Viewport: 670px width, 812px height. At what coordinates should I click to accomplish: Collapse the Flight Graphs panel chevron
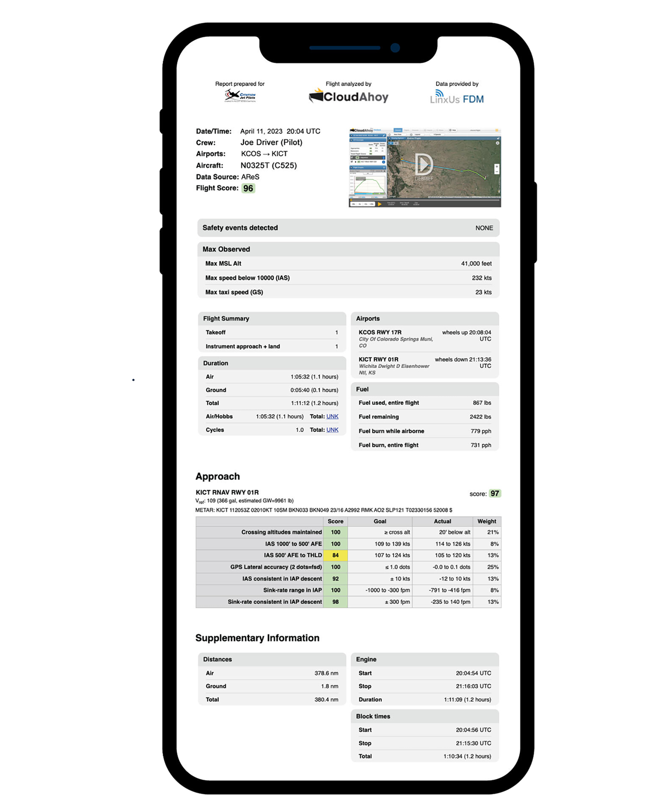click(x=385, y=167)
